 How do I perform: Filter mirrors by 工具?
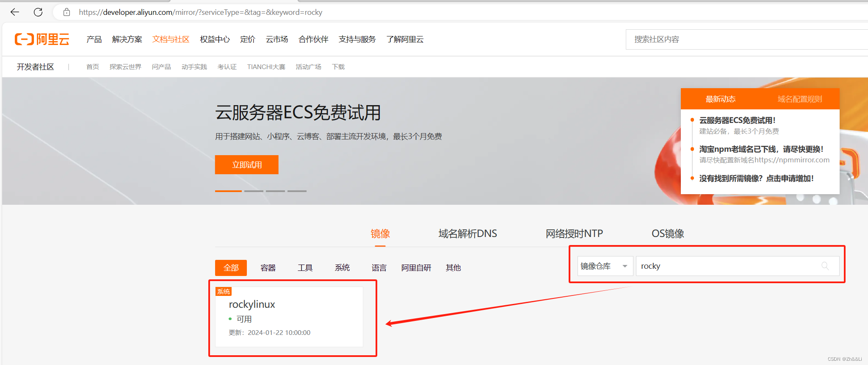coord(305,268)
